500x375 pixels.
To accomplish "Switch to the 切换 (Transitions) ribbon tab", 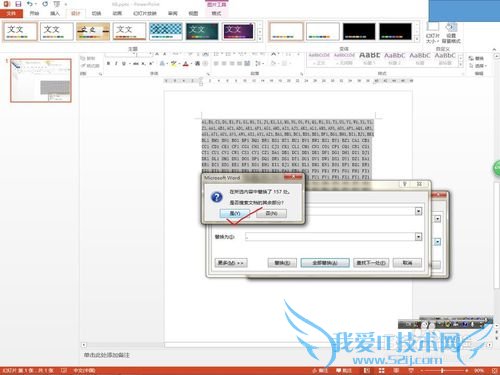I will click(96, 13).
